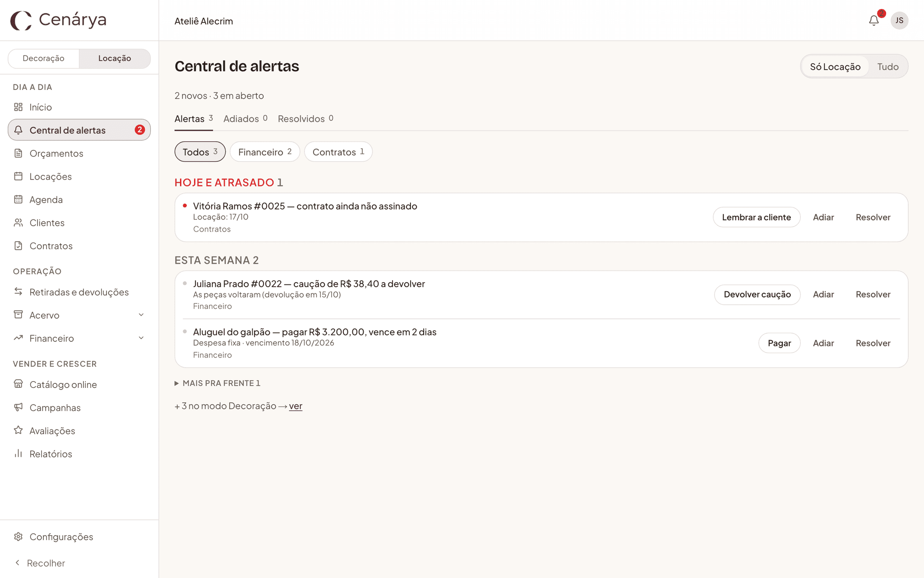This screenshot has height=578, width=924.
Task: Click the Devolver caução button
Action: pyautogui.click(x=757, y=294)
